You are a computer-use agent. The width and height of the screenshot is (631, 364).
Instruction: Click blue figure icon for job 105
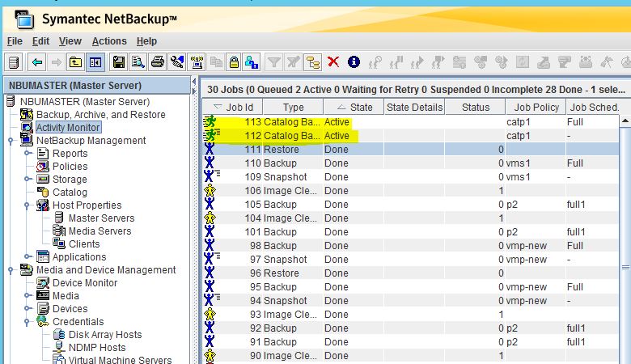pos(210,204)
